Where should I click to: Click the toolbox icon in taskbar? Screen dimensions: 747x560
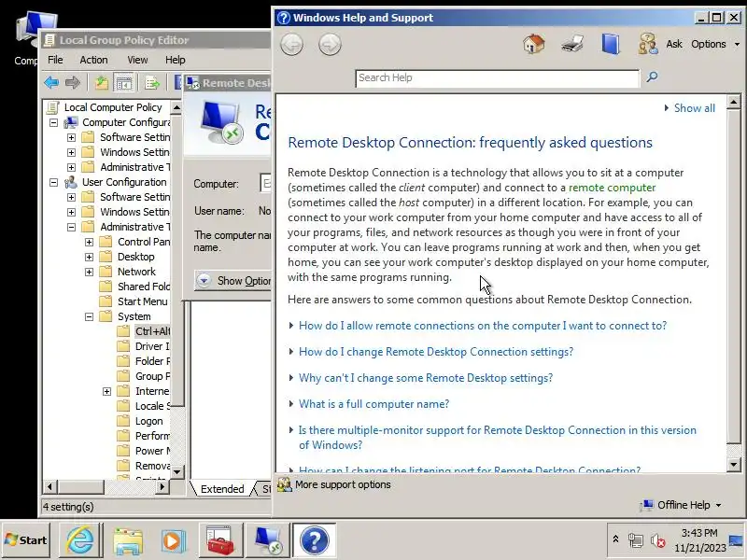220,540
